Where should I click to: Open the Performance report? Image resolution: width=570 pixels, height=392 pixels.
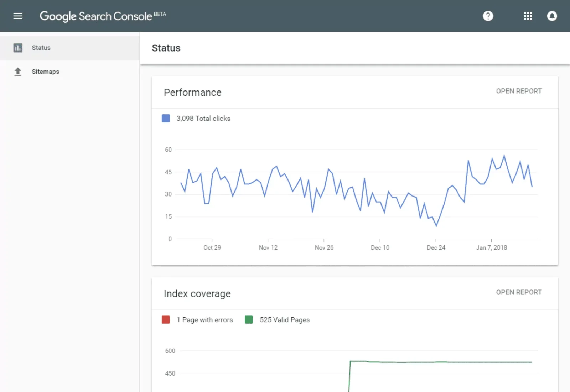(x=519, y=91)
